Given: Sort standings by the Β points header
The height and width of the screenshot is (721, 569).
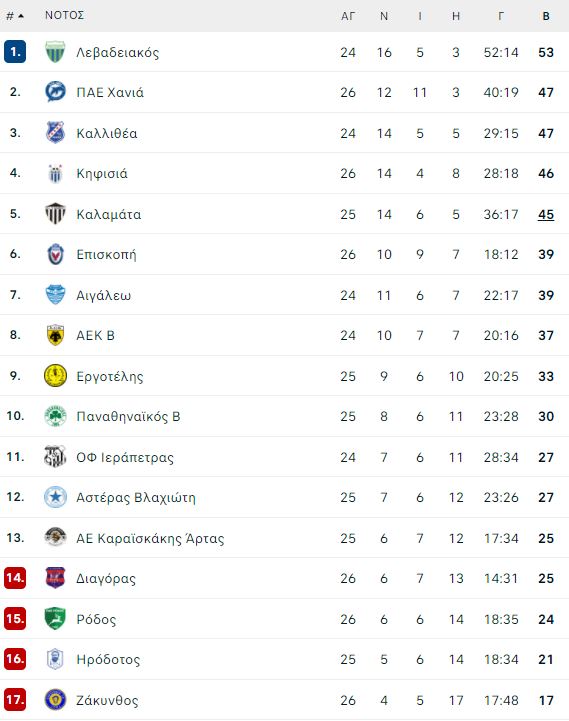Looking at the screenshot, I should click(546, 16).
